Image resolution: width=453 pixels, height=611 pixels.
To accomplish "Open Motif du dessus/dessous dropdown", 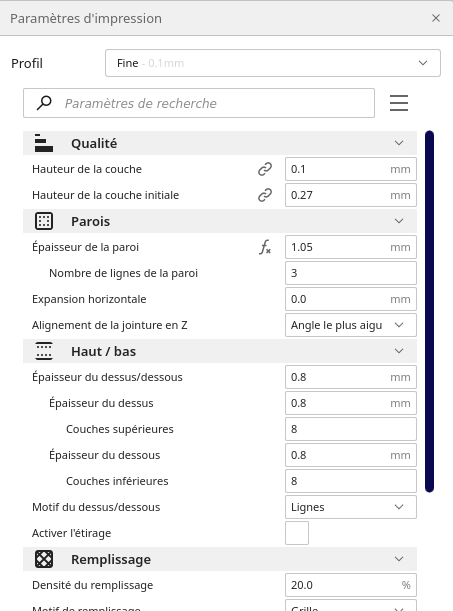I will [x=351, y=507].
